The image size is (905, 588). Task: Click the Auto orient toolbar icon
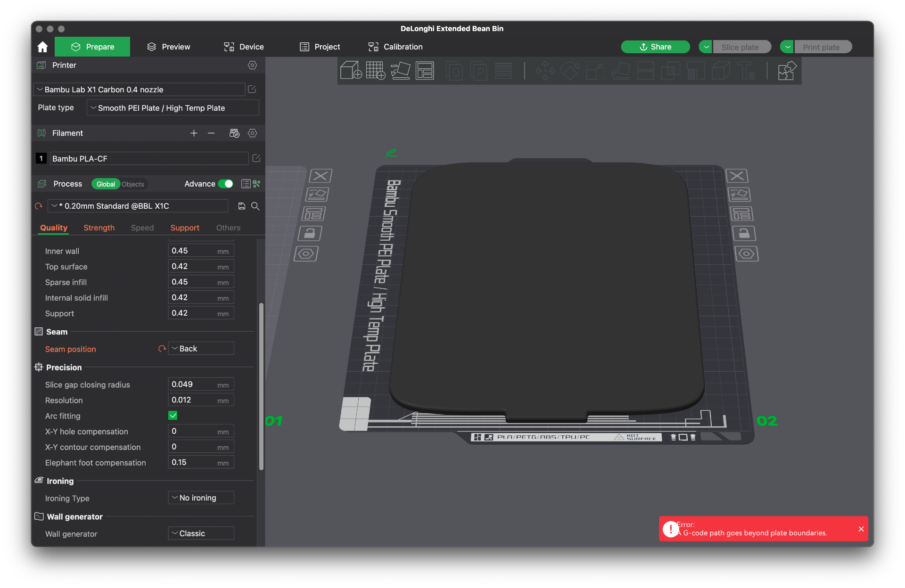[x=400, y=71]
